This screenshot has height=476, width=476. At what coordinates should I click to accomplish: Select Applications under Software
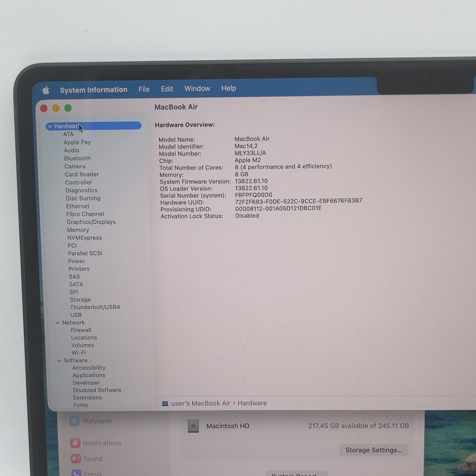click(89, 375)
